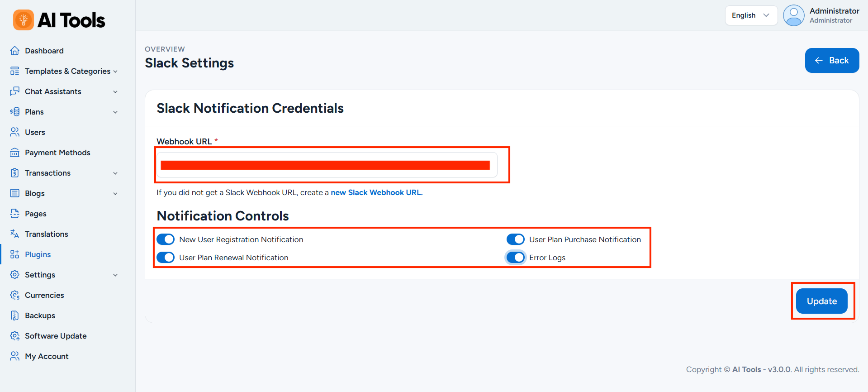This screenshot has width=868, height=392.
Task: Expand the Chat Assistants chevron
Action: 115,92
